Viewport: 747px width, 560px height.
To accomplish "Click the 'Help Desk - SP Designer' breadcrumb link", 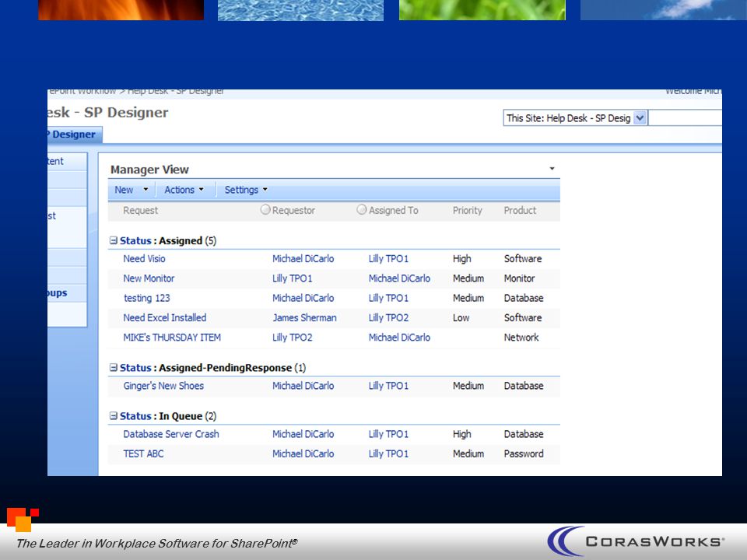I will tap(175, 91).
